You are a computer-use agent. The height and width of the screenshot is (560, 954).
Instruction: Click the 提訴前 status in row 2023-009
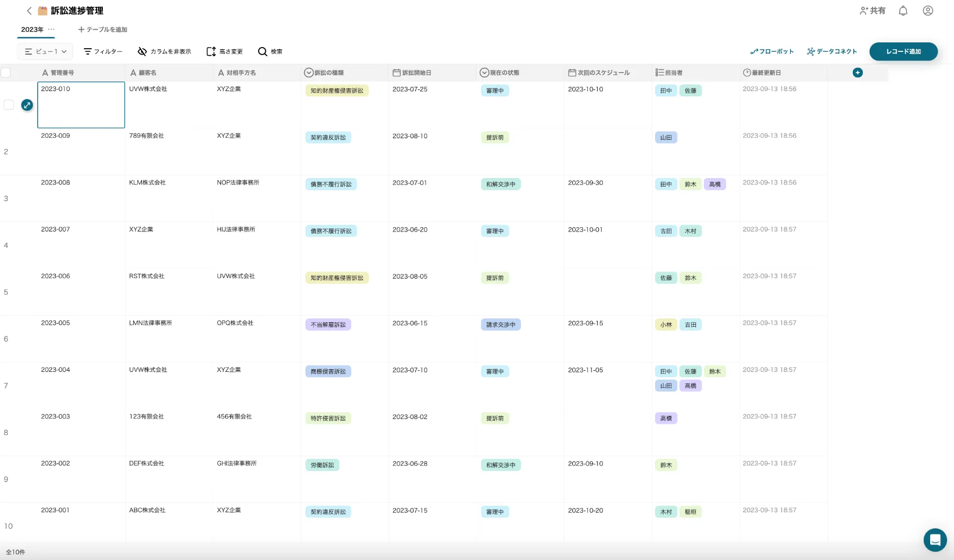495,138
